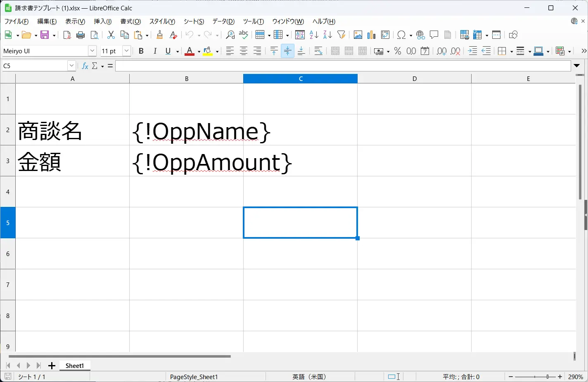Image resolution: width=588 pixels, height=382 pixels.
Task: Expand the font size dropdown
Action: pos(127,51)
